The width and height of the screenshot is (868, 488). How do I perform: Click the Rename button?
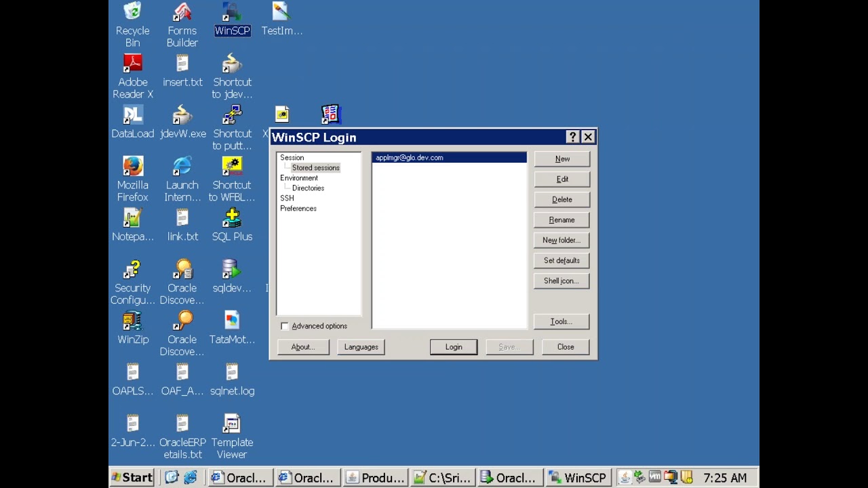(x=562, y=220)
